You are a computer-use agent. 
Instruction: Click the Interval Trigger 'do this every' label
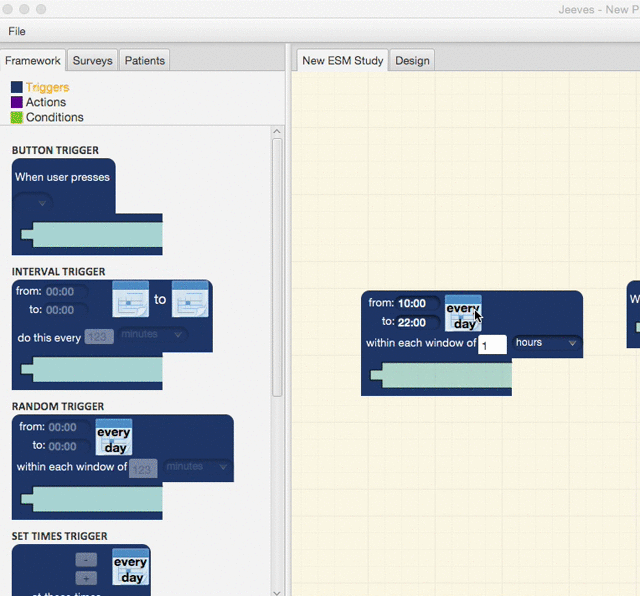point(49,338)
